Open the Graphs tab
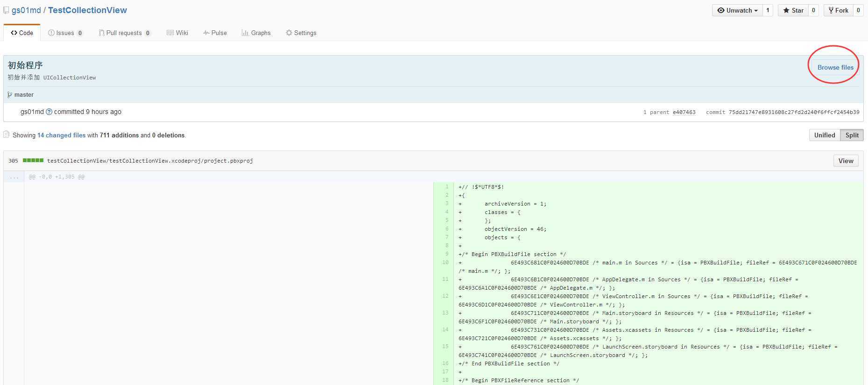The image size is (868, 385). pyautogui.click(x=256, y=33)
